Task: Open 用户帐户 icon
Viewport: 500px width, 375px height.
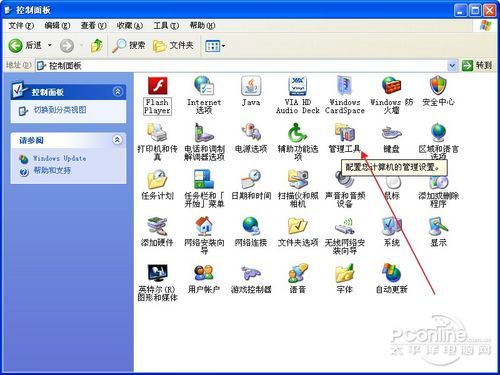Action: (204, 273)
